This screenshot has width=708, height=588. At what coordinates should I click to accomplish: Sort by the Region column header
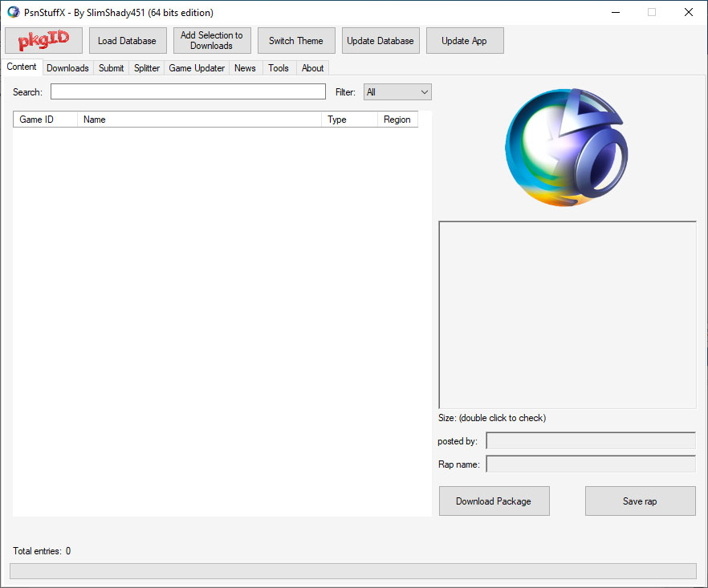click(398, 120)
